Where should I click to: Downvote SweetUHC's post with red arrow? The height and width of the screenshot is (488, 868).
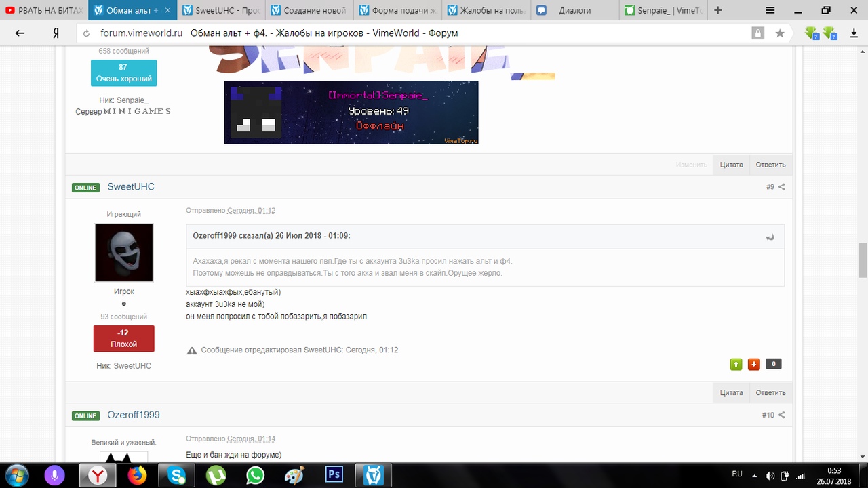pyautogui.click(x=753, y=364)
